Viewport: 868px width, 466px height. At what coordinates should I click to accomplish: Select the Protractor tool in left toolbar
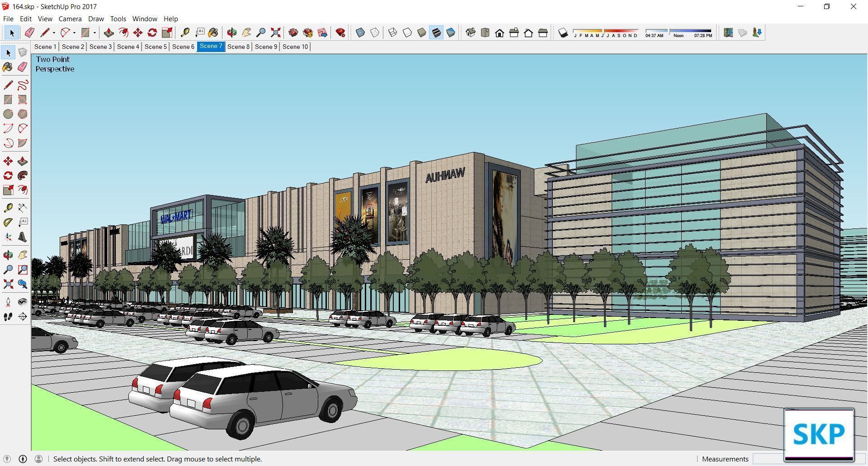click(8, 223)
